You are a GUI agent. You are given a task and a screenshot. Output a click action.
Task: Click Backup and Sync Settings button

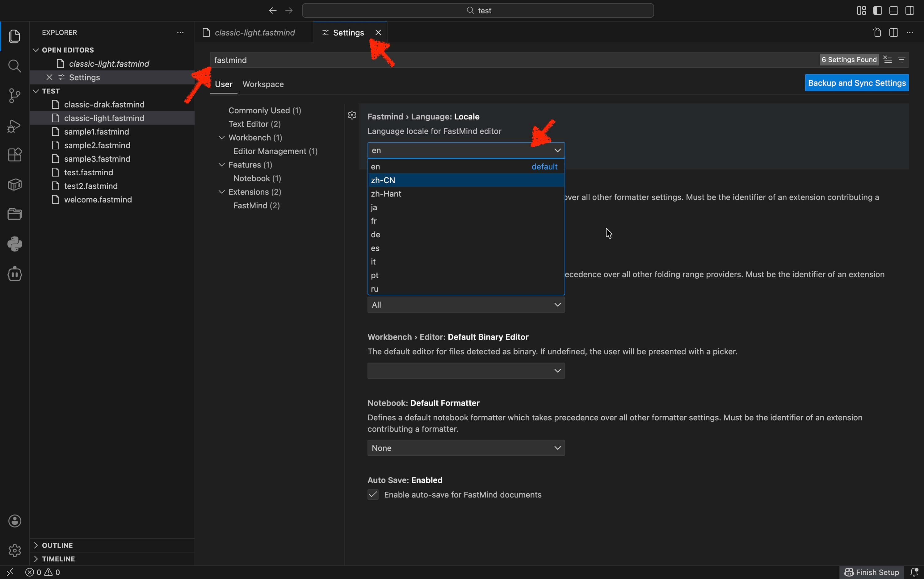[x=856, y=83]
